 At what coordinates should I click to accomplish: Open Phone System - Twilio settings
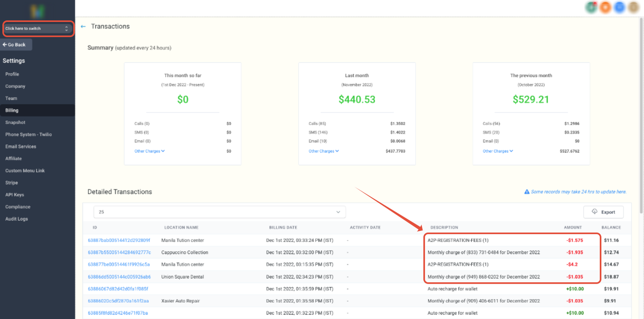click(29, 134)
